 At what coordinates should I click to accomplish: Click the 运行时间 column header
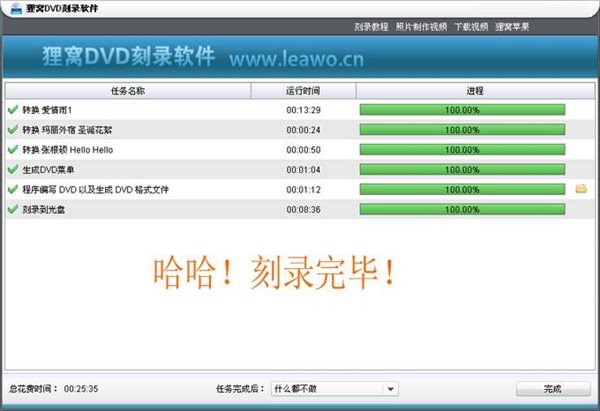coord(303,91)
